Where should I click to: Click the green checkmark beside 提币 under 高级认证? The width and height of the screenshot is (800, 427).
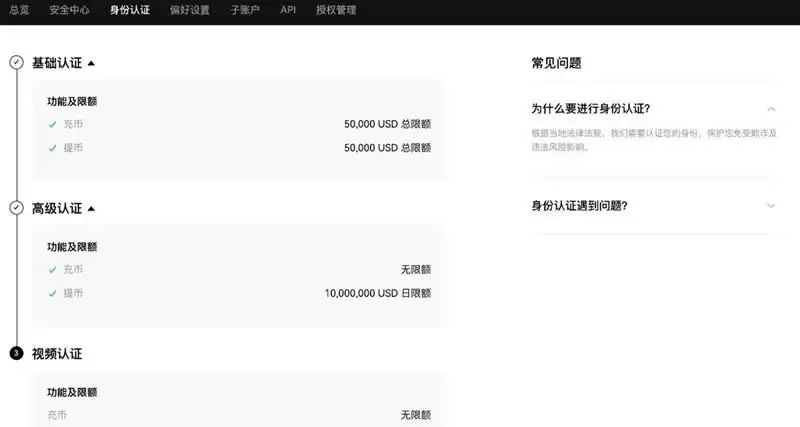point(52,293)
